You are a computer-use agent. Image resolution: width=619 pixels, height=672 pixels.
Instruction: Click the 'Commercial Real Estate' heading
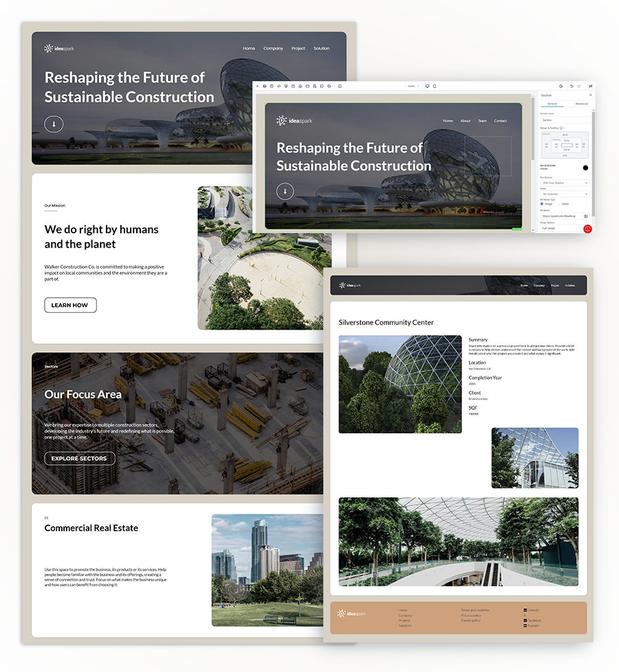click(x=91, y=528)
